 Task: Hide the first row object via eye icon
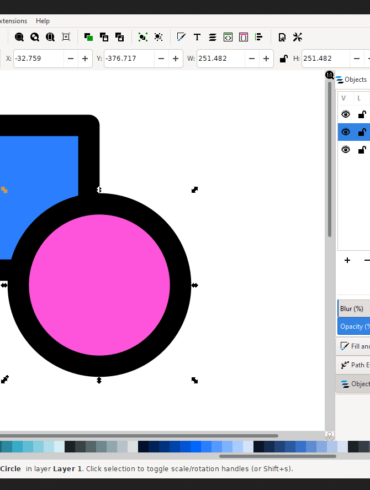point(346,114)
